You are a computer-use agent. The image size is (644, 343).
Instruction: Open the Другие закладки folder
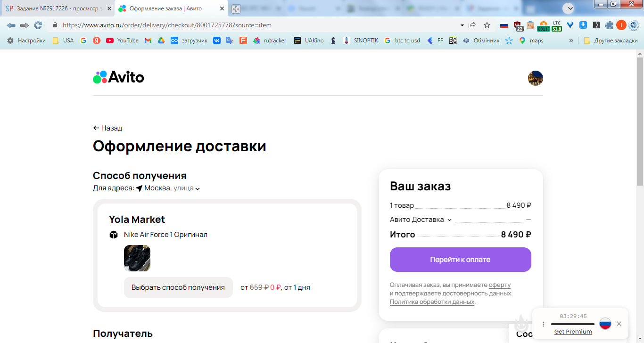[611, 41]
